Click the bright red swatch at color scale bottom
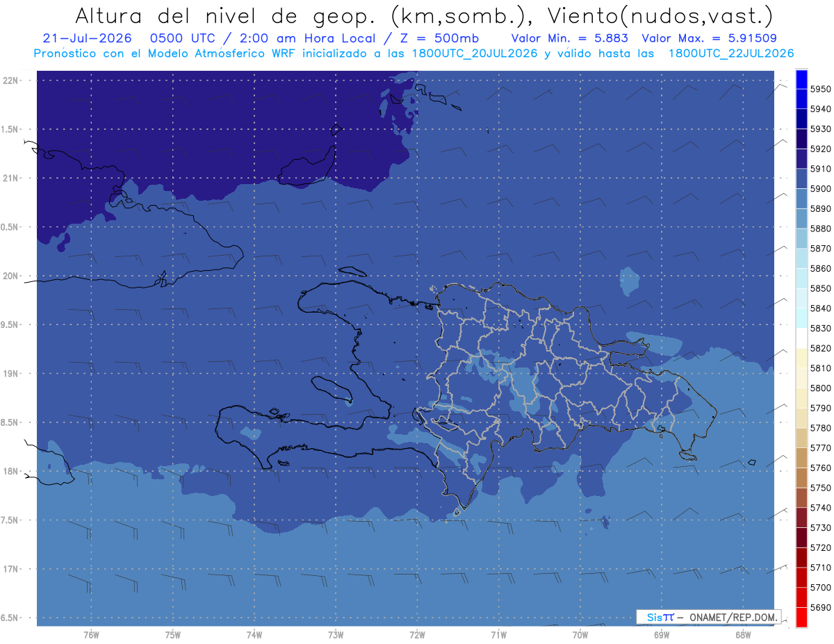 tap(801, 617)
